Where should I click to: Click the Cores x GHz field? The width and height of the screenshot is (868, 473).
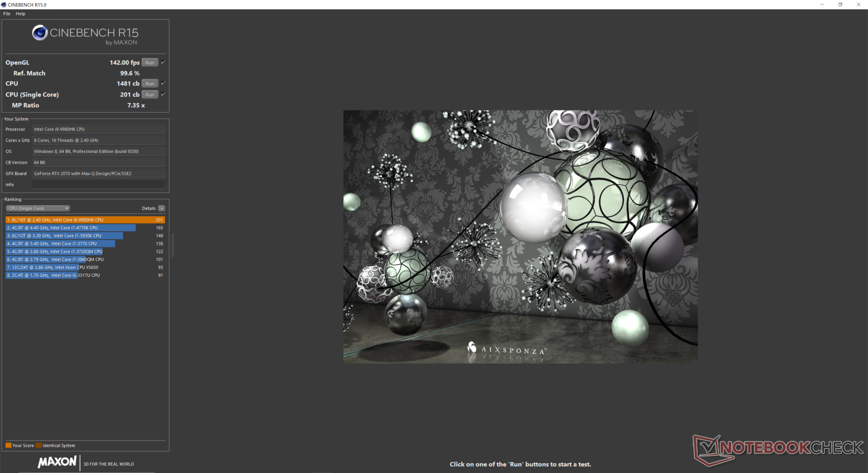(99, 140)
